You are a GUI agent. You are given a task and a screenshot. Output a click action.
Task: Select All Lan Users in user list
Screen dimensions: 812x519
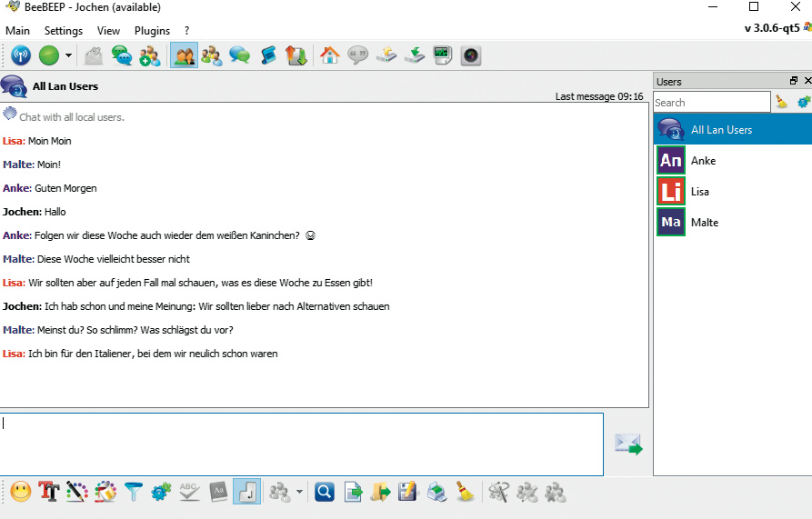tap(732, 129)
